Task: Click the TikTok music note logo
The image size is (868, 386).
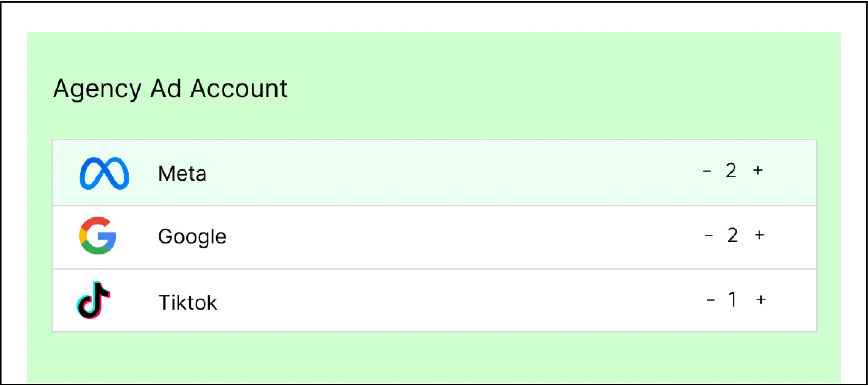Action: [94, 300]
